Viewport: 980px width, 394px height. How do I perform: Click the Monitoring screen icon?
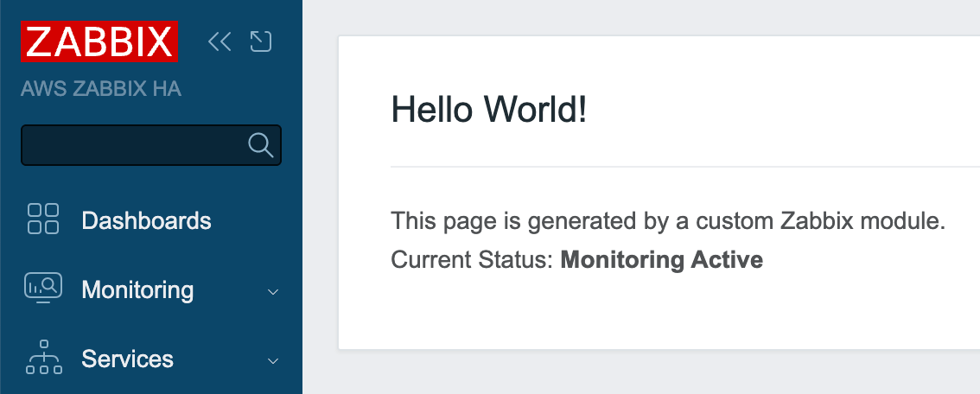pyautogui.click(x=43, y=289)
